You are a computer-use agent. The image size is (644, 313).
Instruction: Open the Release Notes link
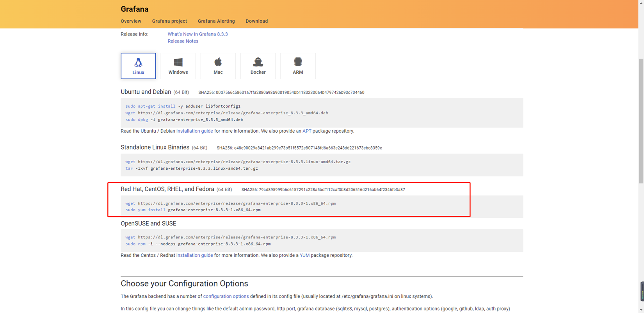(183, 41)
